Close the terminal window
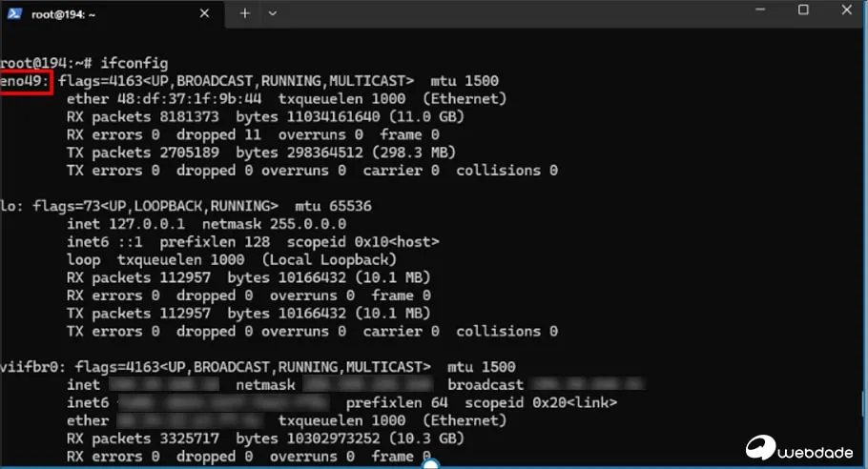This screenshot has height=469, width=868. click(x=847, y=10)
